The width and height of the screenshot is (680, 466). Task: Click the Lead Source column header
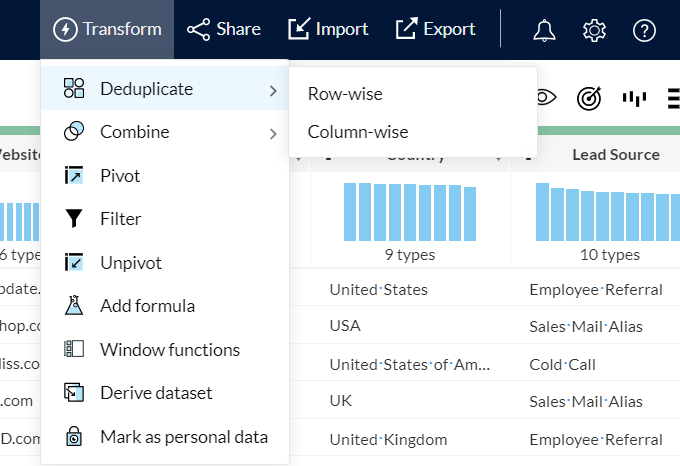coord(615,155)
